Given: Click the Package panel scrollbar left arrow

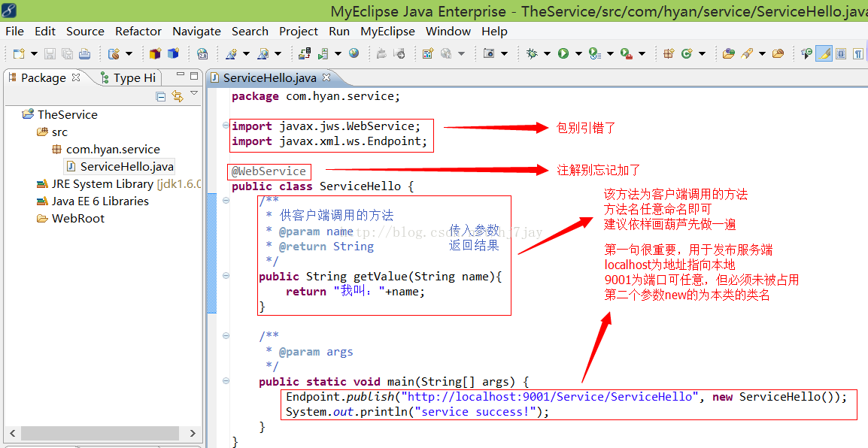Looking at the screenshot, I should (x=13, y=433).
